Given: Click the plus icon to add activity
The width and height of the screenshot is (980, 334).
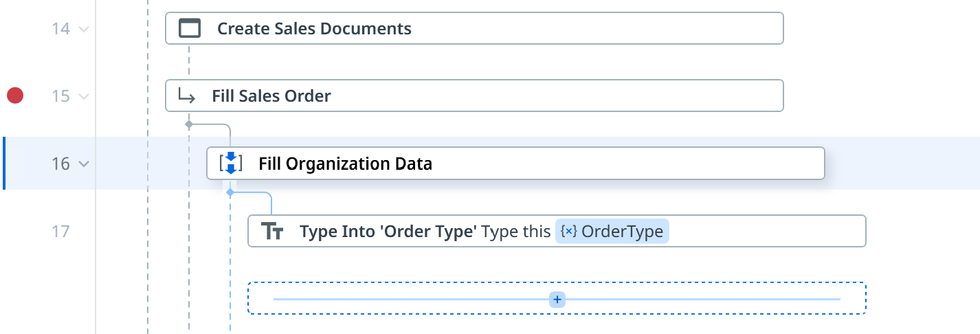Looking at the screenshot, I should tap(557, 300).
